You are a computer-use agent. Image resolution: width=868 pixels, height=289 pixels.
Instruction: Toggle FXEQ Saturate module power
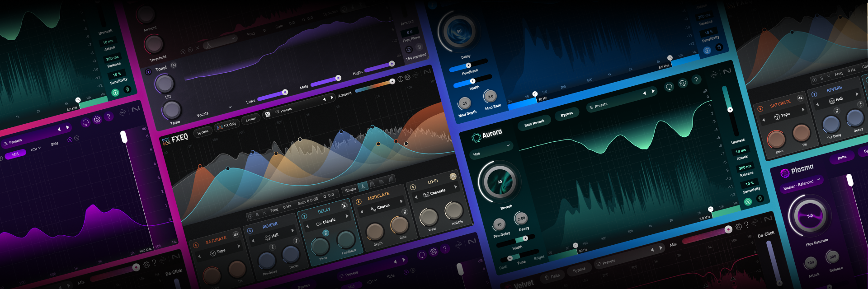click(196, 245)
